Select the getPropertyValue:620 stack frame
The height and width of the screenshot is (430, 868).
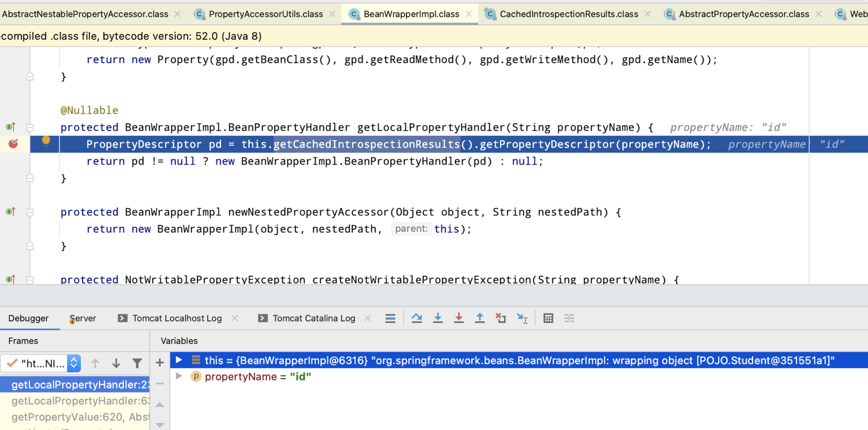75,417
